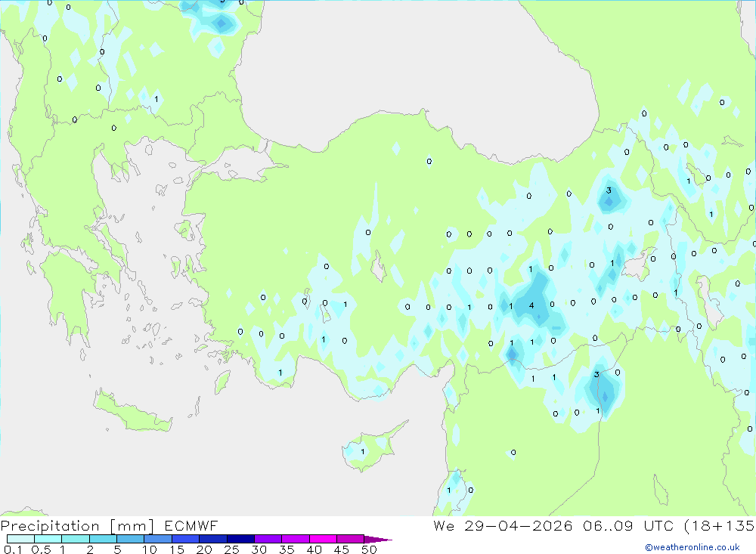Click the '0.1' legend scale label
756x554 pixels.
(13, 549)
